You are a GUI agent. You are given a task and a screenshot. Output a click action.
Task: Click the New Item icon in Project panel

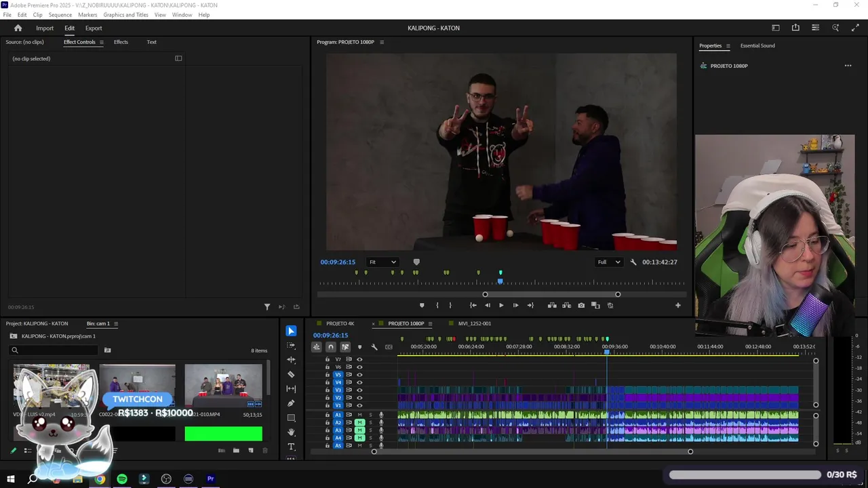pyautogui.click(x=250, y=450)
